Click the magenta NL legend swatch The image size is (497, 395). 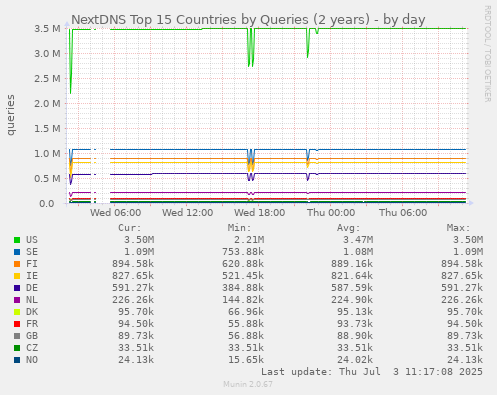click(x=17, y=300)
